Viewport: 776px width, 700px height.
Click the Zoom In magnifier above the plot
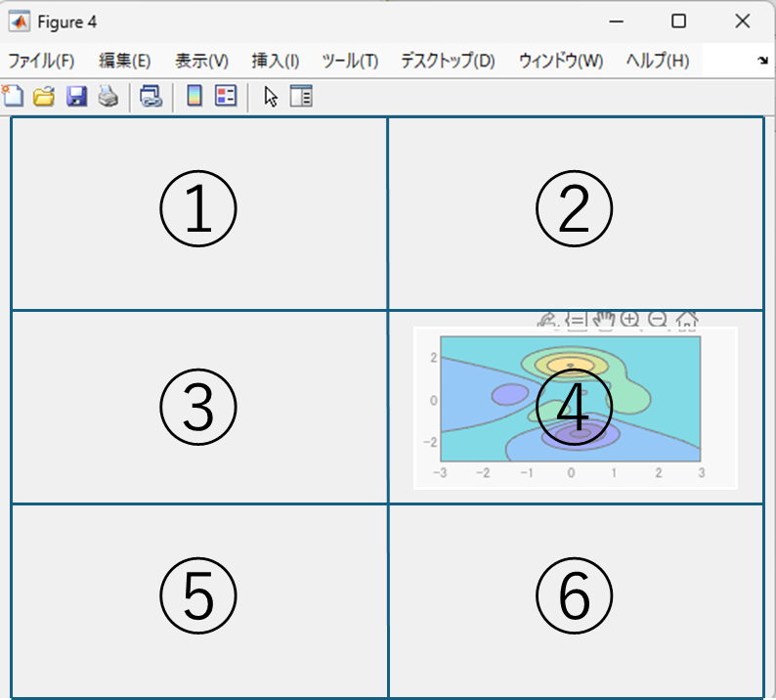pyautogui.click(x=630, y=320)
